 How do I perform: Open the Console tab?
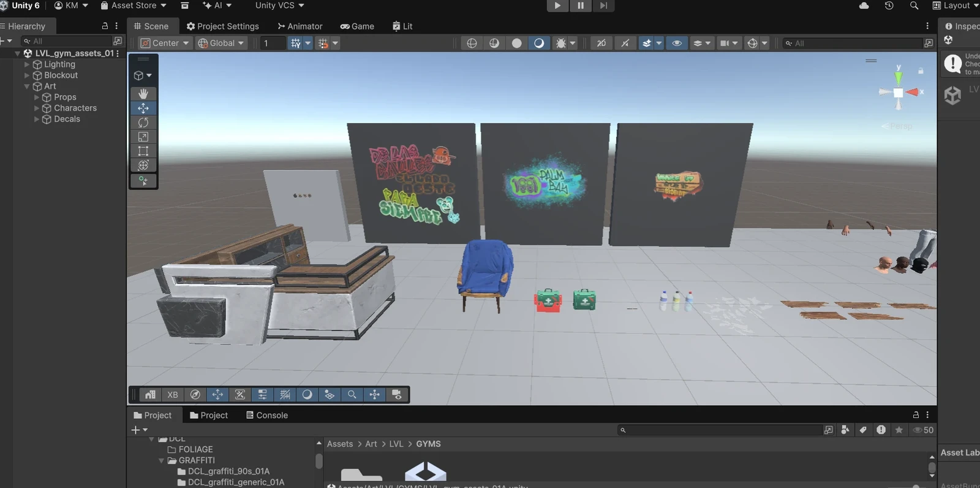coord(267,415)
